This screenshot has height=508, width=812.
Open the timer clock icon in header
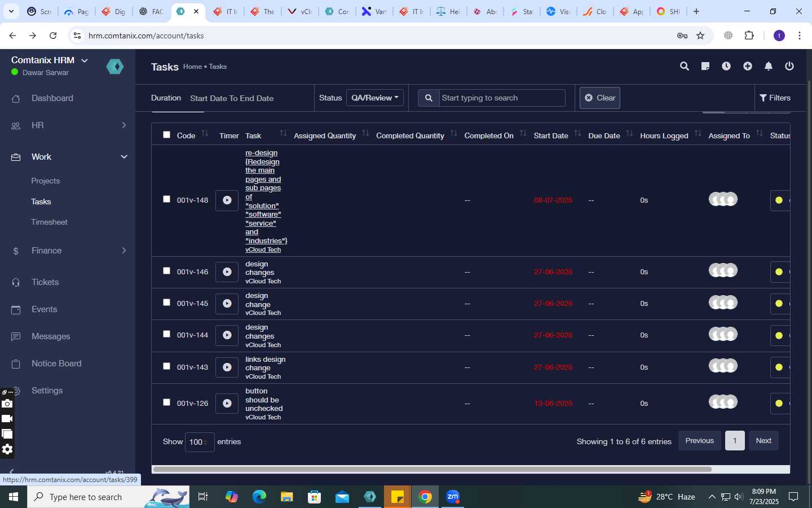[726, 66]
